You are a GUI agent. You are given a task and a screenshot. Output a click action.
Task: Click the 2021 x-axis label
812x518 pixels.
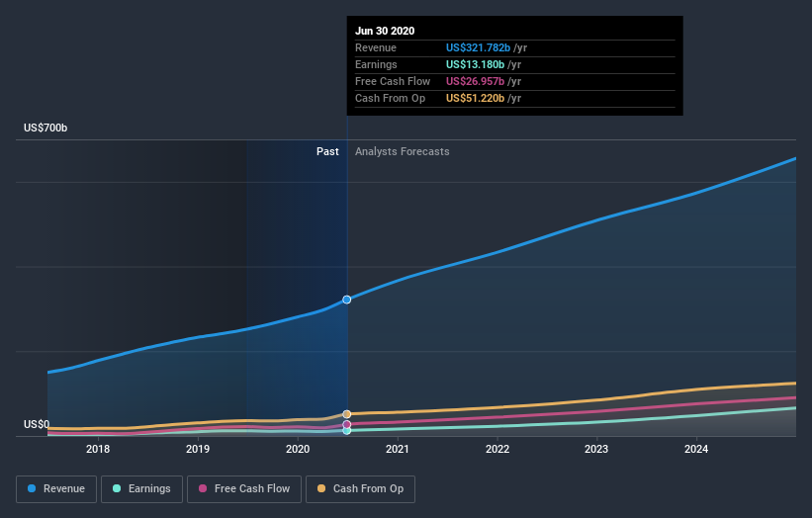(398, 449)
